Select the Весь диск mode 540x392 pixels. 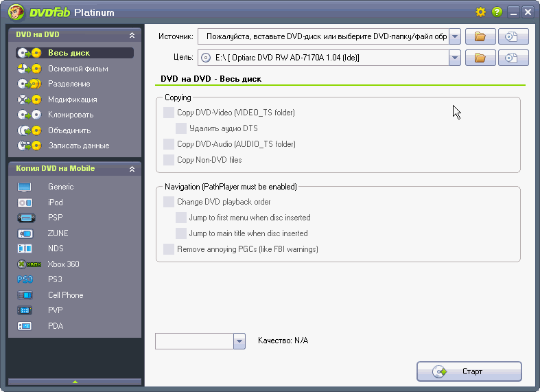(75, 53)
